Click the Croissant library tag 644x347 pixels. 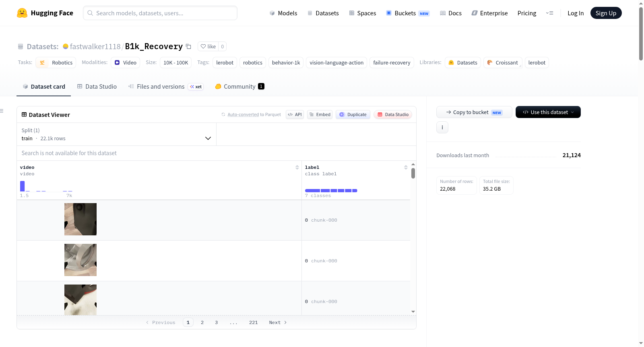tap(503, 62)
